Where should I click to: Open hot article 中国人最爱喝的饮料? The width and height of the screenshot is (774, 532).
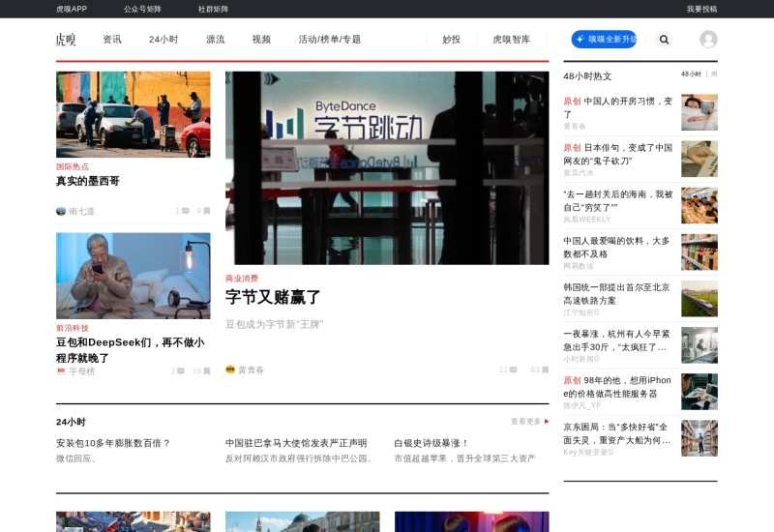click(617, 248)
